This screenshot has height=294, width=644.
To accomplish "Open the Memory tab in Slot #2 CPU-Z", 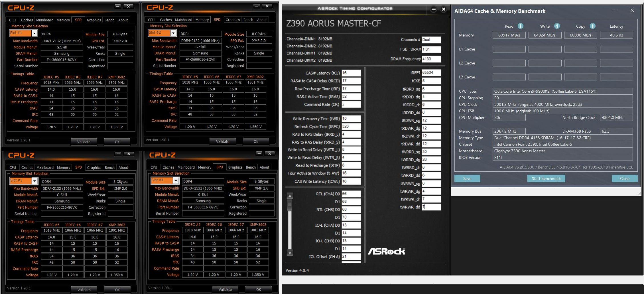I will click(202, 20).
